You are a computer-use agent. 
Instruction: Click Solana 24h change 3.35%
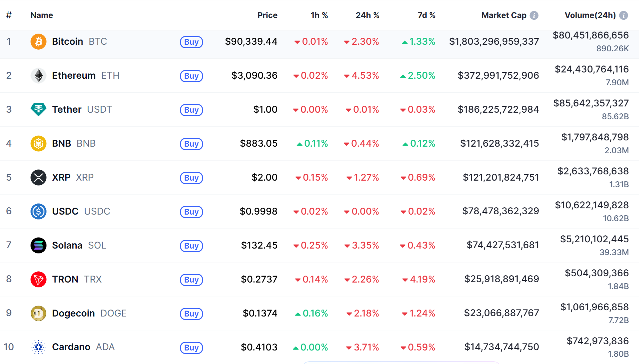361,245
